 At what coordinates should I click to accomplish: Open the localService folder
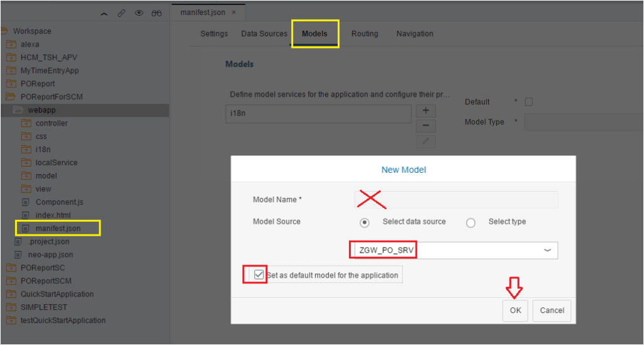tap(56, 163)
